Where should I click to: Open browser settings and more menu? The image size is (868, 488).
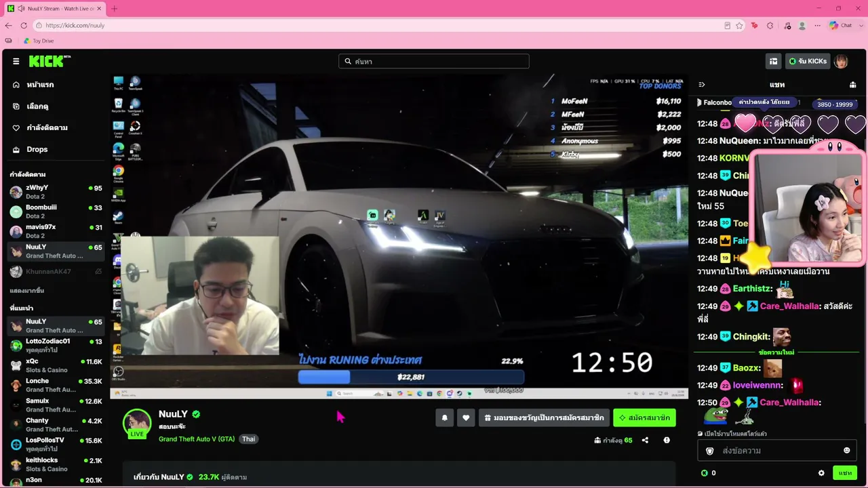pos(818,25)
